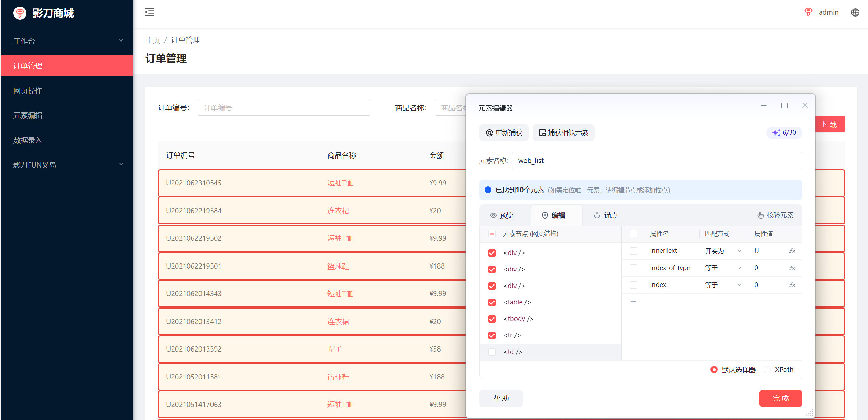Click 连衣裙 in order U2021062219584 row
Image resolution: width=868 pixels, height=420 pixels.
338,211
